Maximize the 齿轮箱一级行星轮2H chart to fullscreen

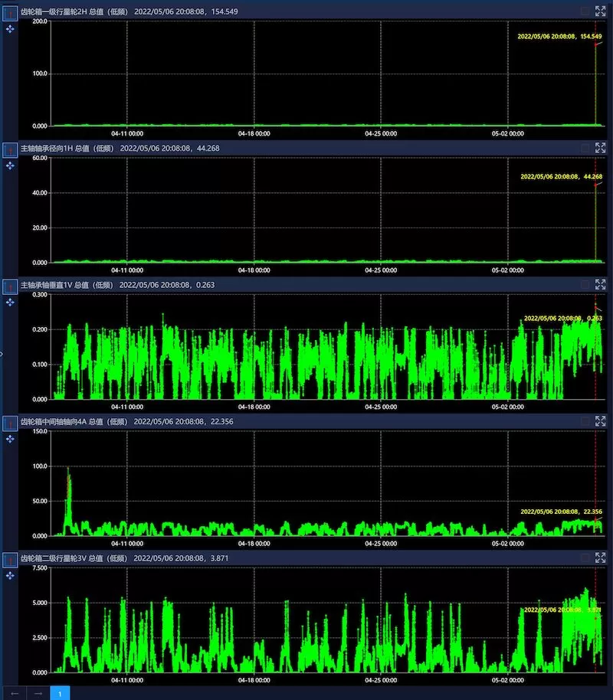(600, 11)
